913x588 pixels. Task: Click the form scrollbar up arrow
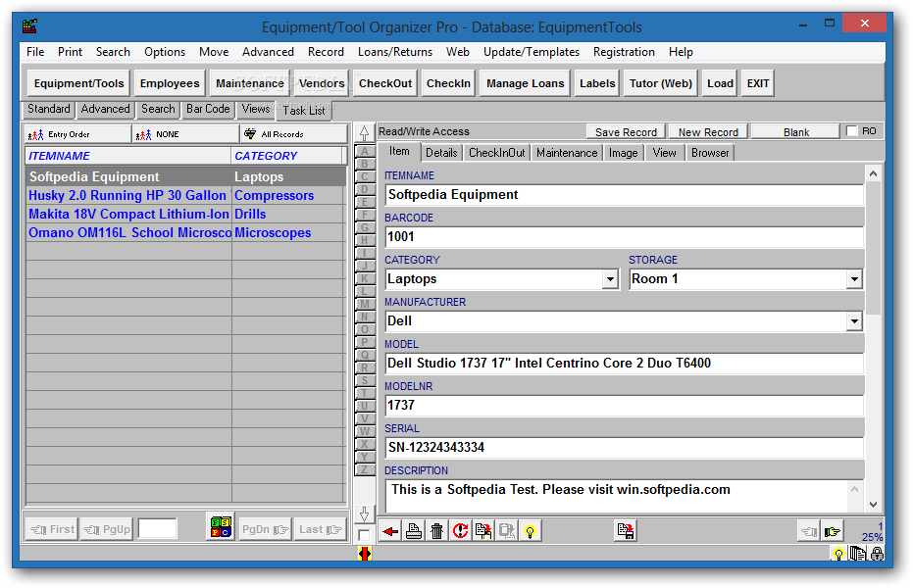click(x=873, y=173)
